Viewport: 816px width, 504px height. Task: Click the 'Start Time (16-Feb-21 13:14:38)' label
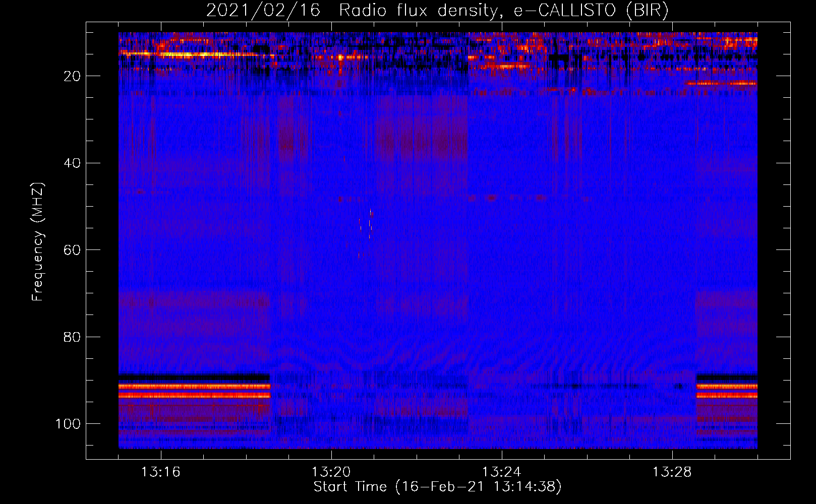[x=437, y=487]
